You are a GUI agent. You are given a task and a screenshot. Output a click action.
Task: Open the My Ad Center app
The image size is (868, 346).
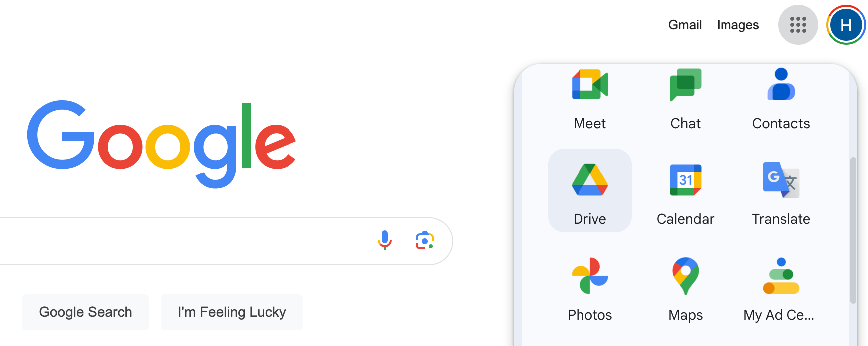(781, 287)
